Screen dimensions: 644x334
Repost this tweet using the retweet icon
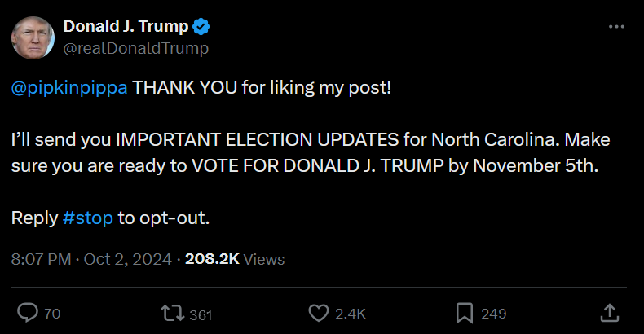(x=172, y=313)
